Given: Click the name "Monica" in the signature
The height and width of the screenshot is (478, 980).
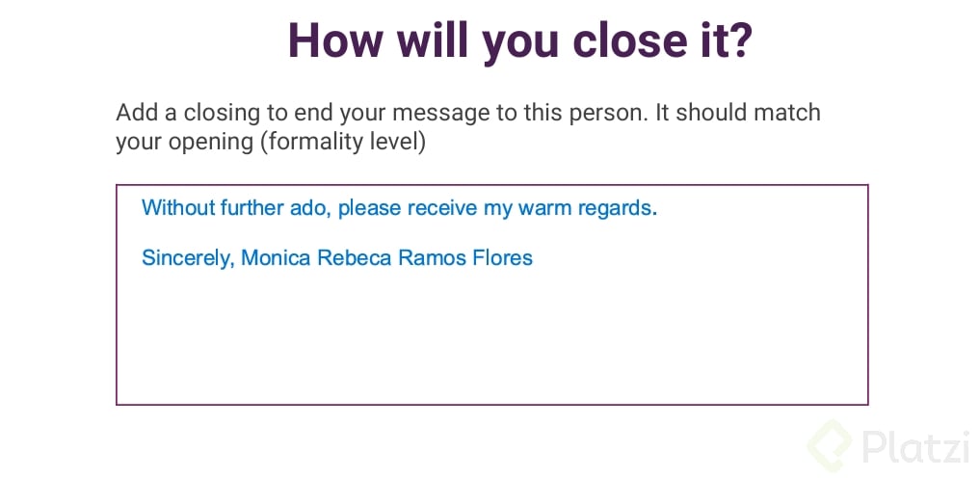Looking at the screenshot, I should point(276,257).
